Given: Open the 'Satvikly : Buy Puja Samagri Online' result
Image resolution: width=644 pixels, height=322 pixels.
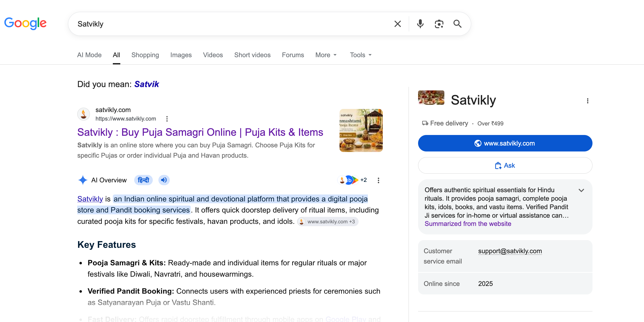Looking at the screenshot, I should pyautogui.click(x=200, y=132).
